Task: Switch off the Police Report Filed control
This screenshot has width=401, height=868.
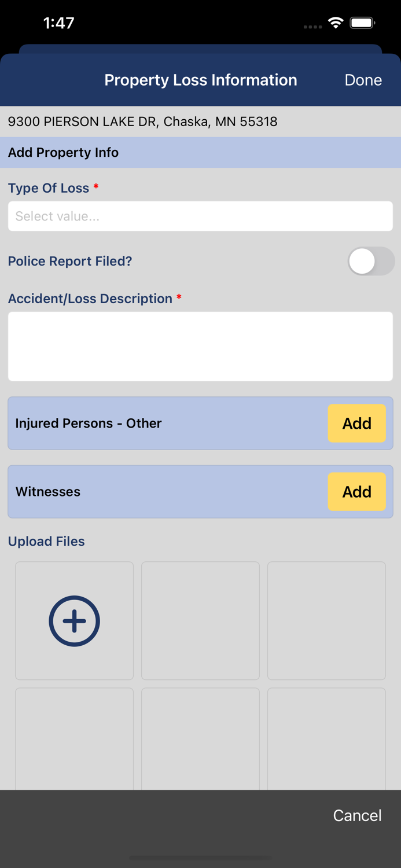Action: (x=371, y=261)
